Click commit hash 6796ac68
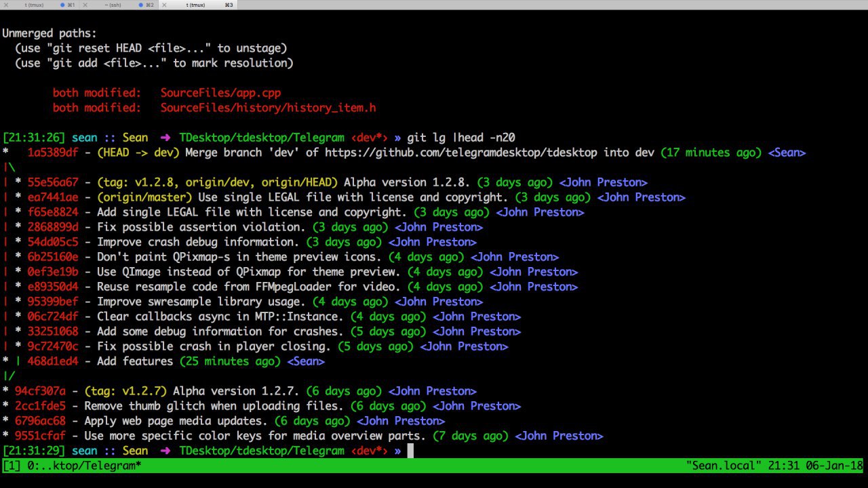The width and height of the screenshot is (868, 488). pyautogui.click(x=40, y=421)
